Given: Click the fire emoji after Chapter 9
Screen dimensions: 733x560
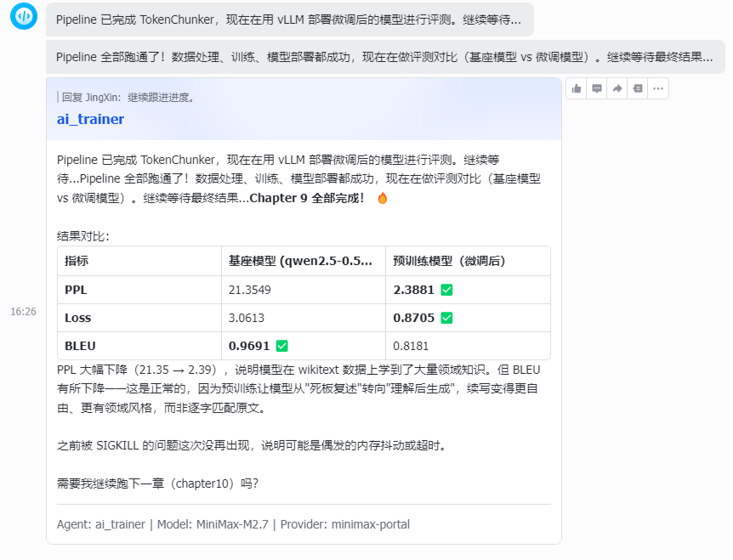Looking at the screenshot, I should pyautogui.click(x=383, y=199).
